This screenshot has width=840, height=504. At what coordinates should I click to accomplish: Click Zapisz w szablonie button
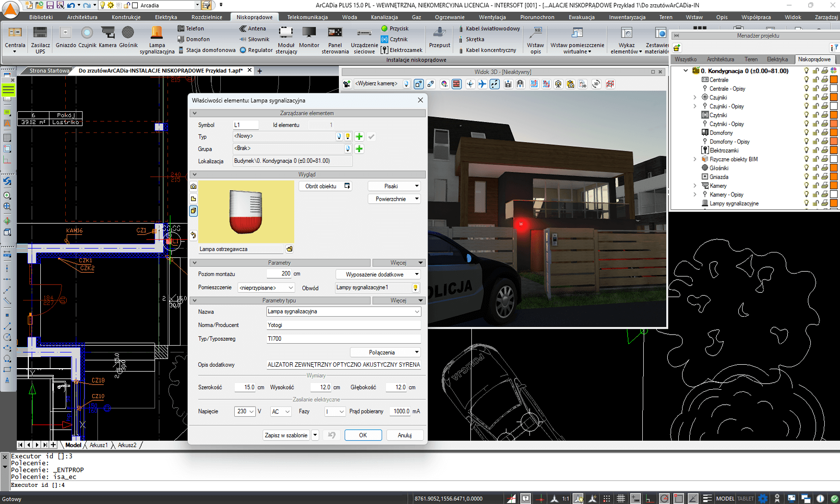click(287, 435)
